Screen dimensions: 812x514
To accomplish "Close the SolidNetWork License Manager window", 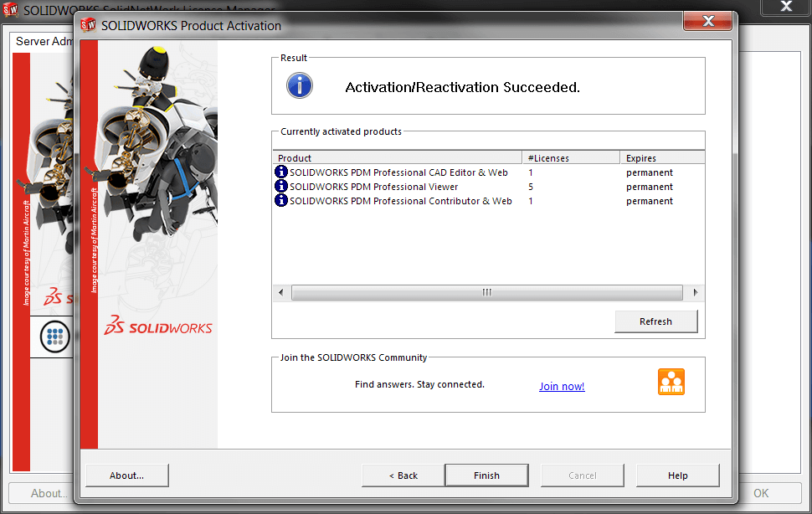I will (786, 6).
